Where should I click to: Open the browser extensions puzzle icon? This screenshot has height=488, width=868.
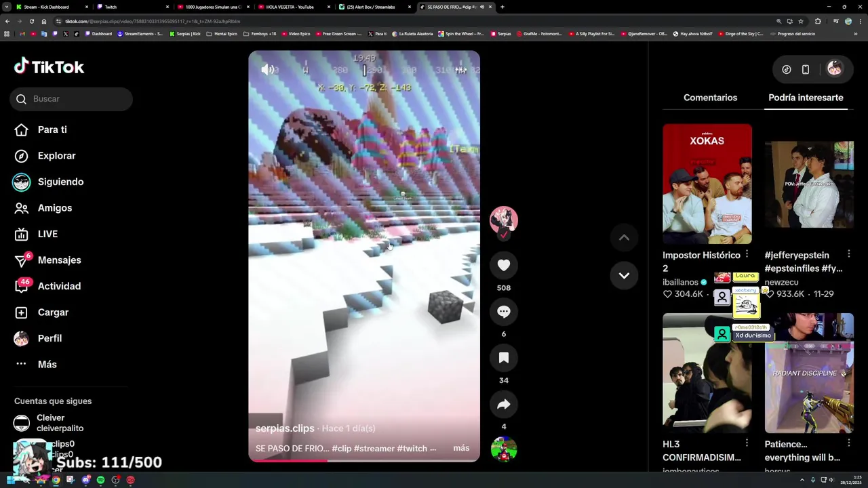[818, 21]
